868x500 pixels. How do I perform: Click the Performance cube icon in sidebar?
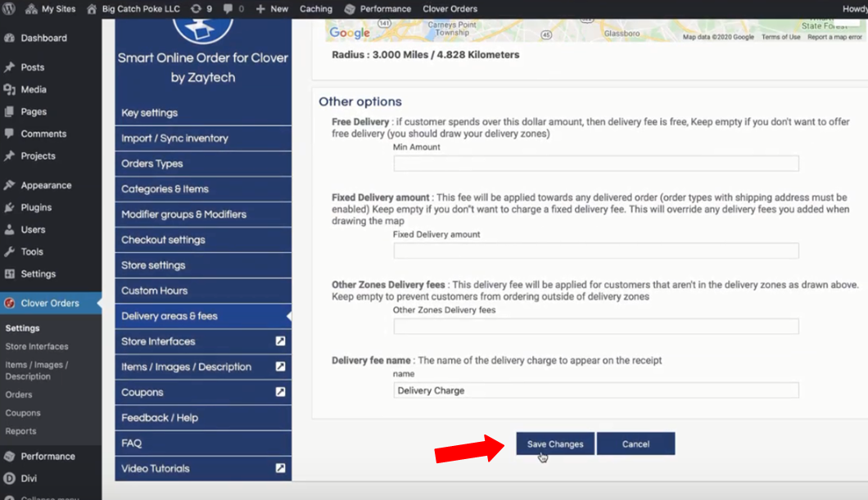pos(9,457)
